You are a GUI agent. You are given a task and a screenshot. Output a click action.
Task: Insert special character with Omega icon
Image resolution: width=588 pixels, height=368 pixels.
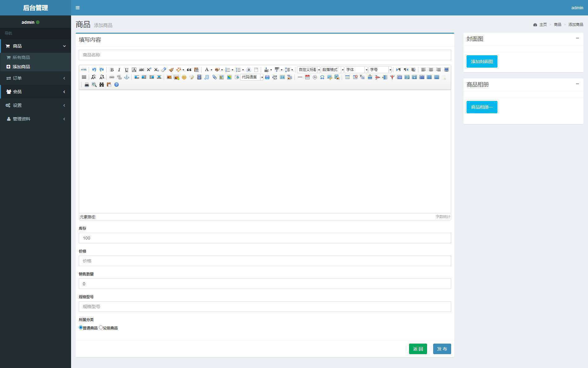(322, 77)
